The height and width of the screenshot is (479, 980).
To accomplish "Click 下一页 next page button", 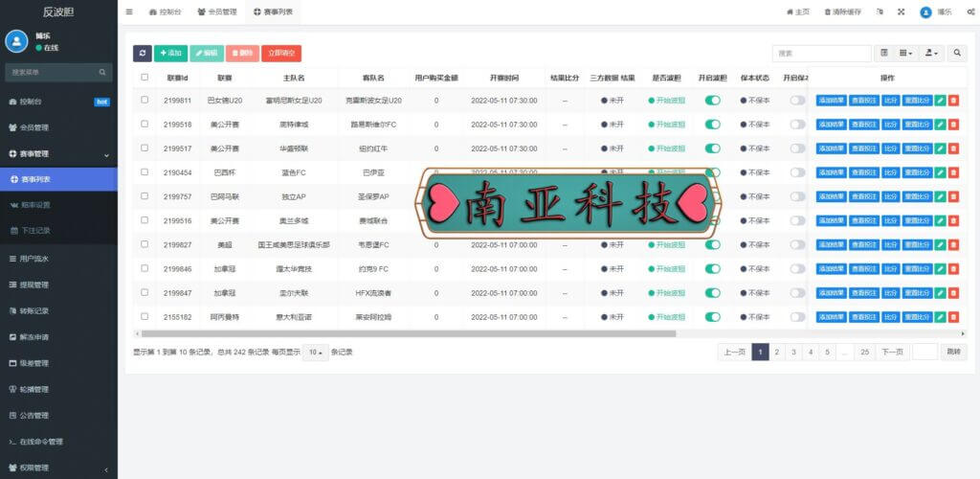I will (x=891, y=352).
